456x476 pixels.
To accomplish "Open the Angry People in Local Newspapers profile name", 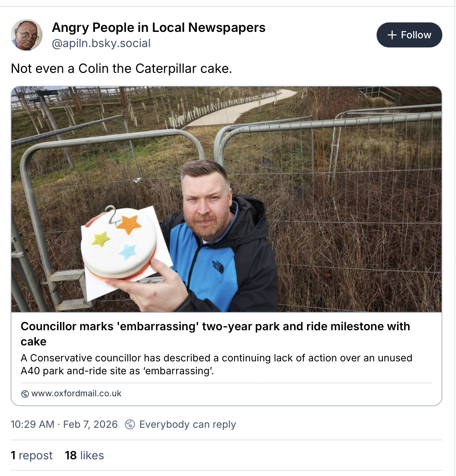I will pos(158,27).
